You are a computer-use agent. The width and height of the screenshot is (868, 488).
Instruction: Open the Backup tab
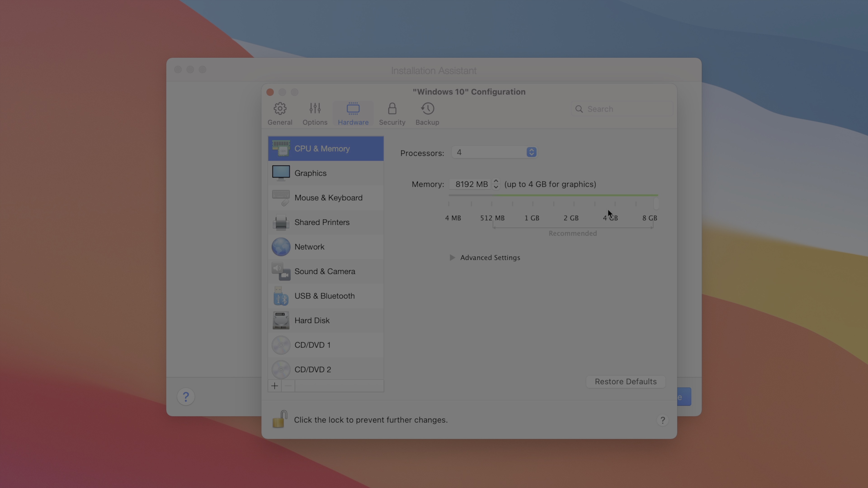(427, 114)
